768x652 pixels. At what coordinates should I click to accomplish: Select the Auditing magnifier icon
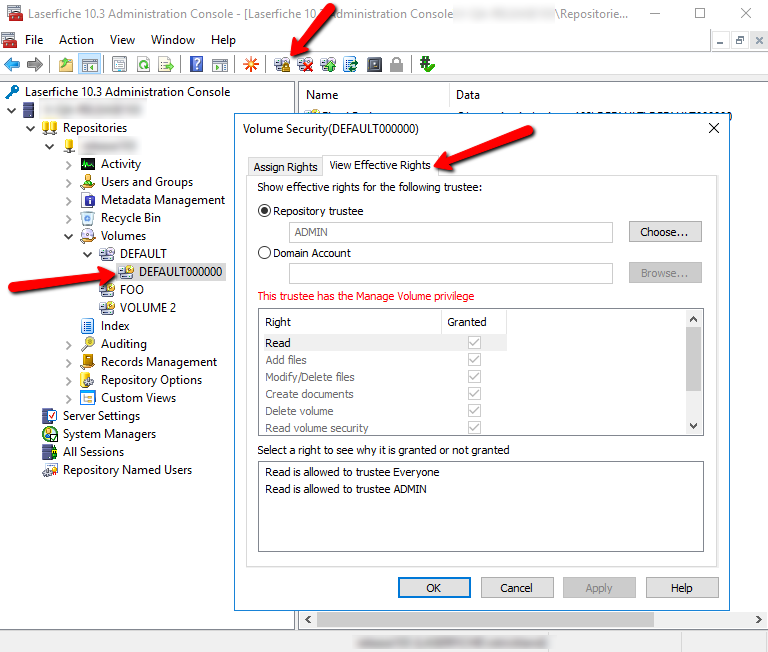(x=88, y=344)
